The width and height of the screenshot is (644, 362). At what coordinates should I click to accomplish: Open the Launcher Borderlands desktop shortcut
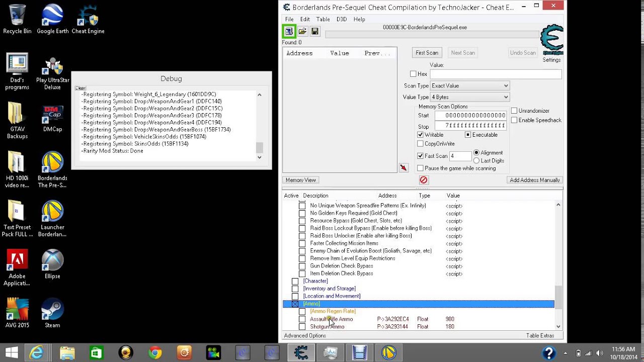(x=52, y=219)
